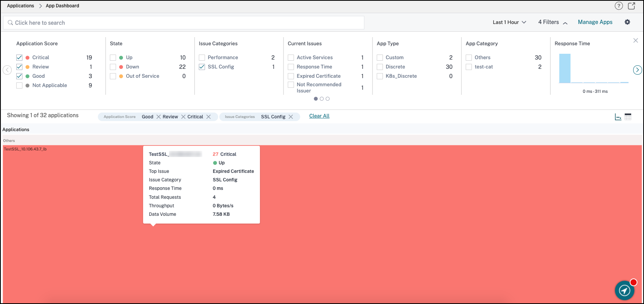Screen dimensions: 644x304
Task: Click the export/share icon in header
Action: 632,6
